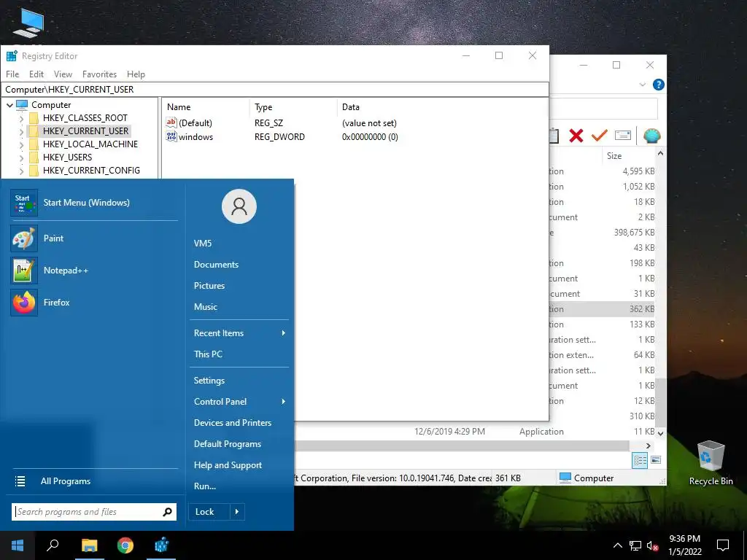This screenshot has width=747, height=560.
Task: Open the Lock button's power options arrow
Action: tap(237, 512)
